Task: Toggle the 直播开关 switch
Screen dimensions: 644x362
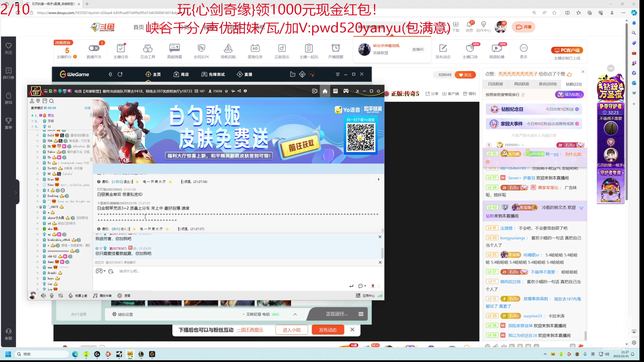Action: 94,48
